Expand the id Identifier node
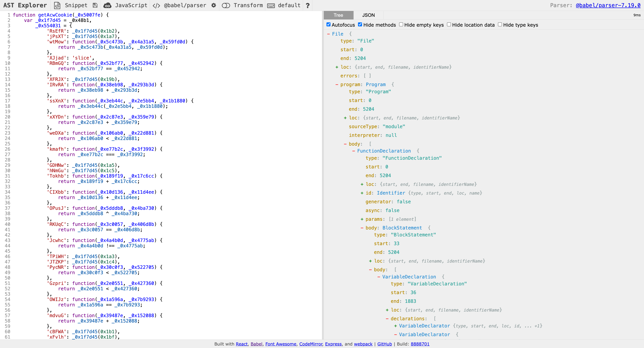 click(x=362, y=193)
